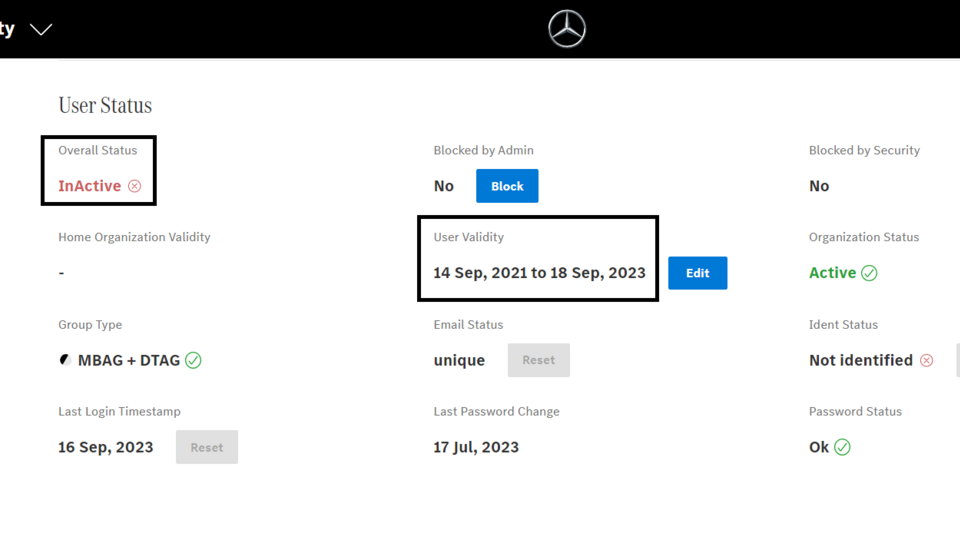Click the red InActive status cross icon
Image resolution: width=960 pixels, height=540 pixels.
(134, 186)
